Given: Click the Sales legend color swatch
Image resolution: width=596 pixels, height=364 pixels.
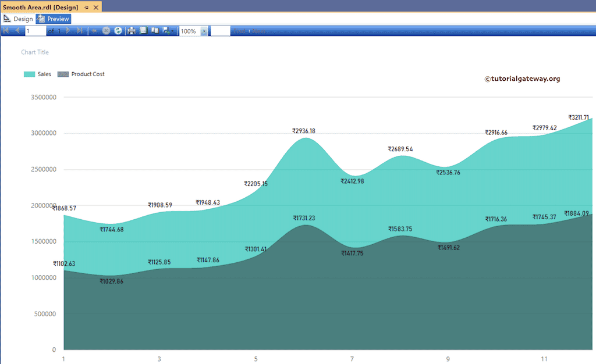Looking at the screenshot, I should pyautogui.click(x=29, y=74).
